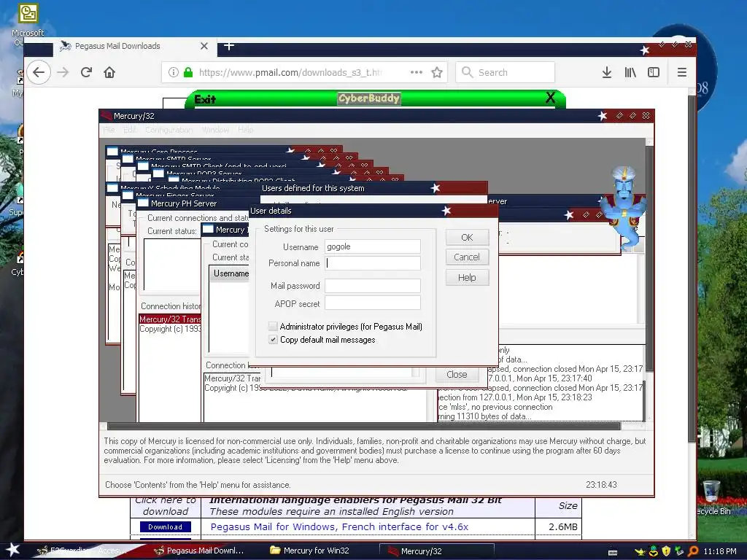Viewport: 747px width, 560px height.
Task: Click the CyberBuddy genie character
Action: [x=622, y=208]
